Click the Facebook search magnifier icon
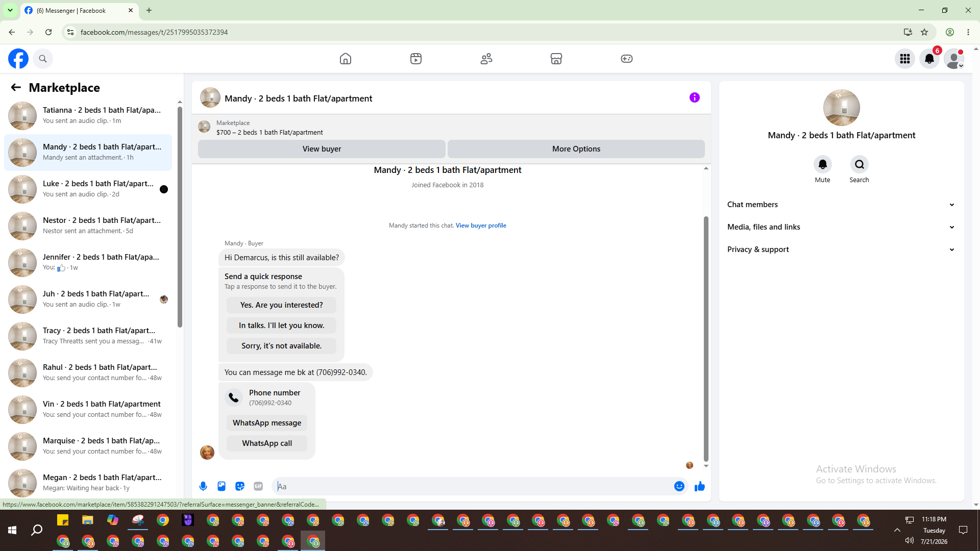 43,59
